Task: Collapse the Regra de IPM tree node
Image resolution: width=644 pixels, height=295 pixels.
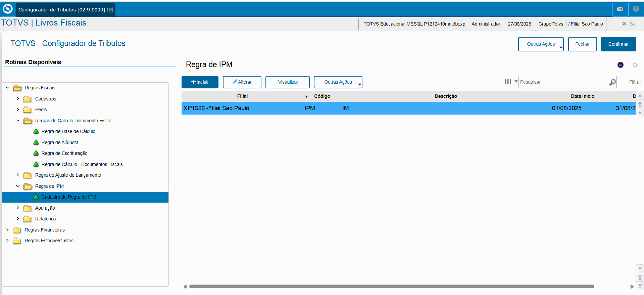Action: pos(18,186)
